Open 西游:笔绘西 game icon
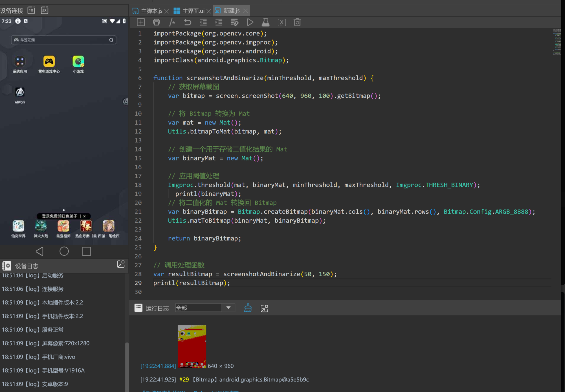Screen dimensions: 565x392 coord(108,226)
